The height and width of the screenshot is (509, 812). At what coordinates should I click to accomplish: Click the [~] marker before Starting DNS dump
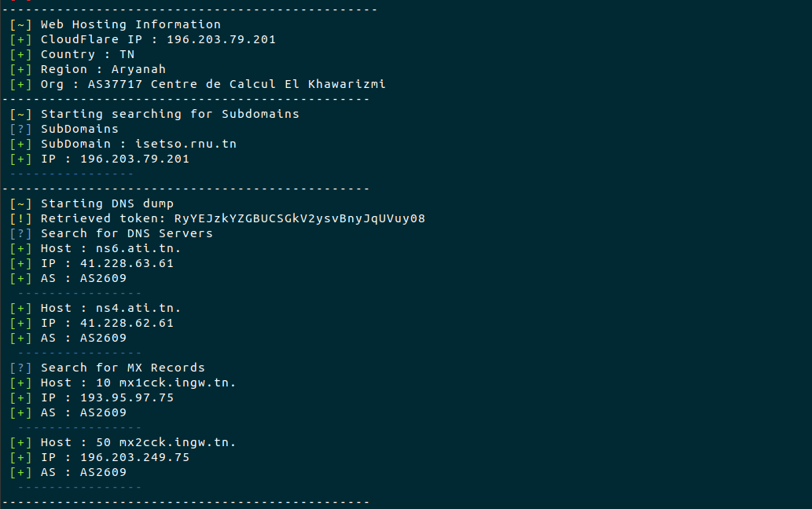tap(20, 203)
